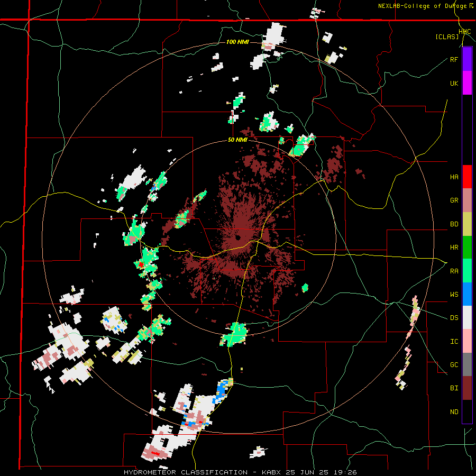The height and width of the screenshot is (476, 476).
Task: Click the RF legend label
Action: pyautogui.click(x=454, y=59)
